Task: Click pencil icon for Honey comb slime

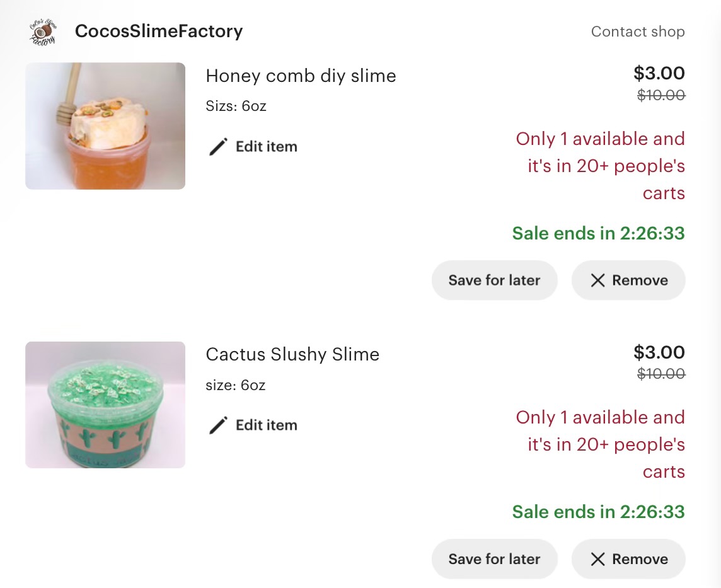Action: tap(218, 147)
